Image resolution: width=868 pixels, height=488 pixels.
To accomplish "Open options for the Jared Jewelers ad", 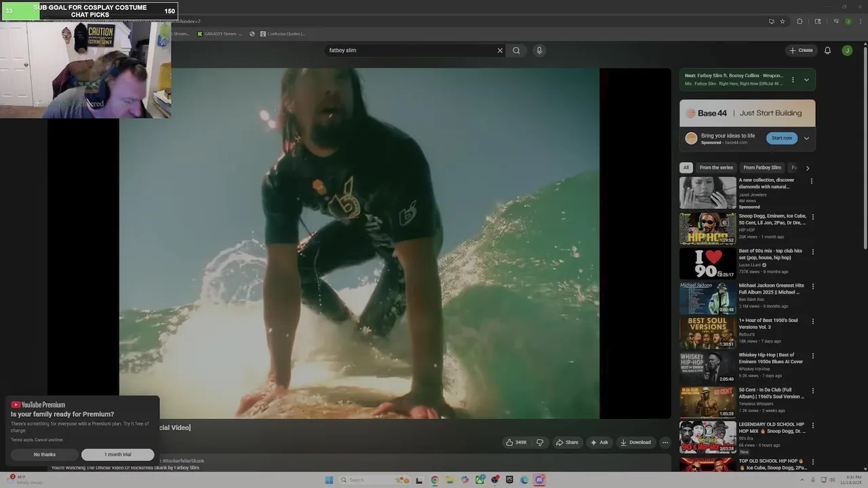I will point(812,182).
